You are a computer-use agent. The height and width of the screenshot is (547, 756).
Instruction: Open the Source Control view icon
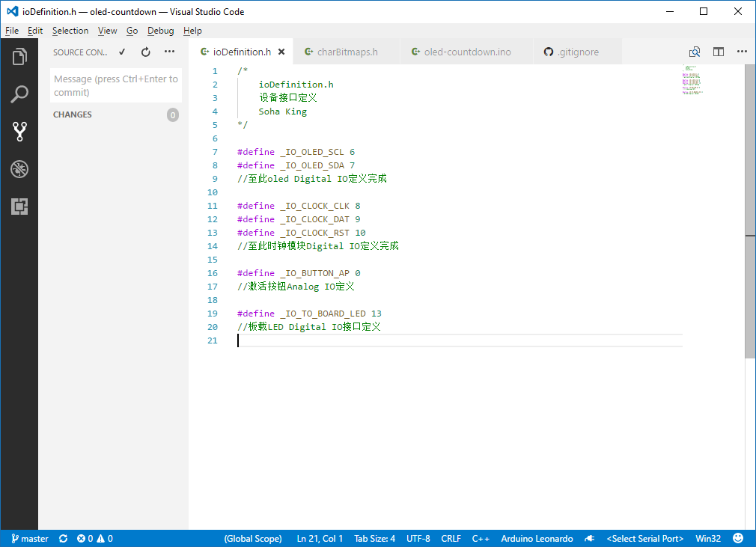(19, 131)
